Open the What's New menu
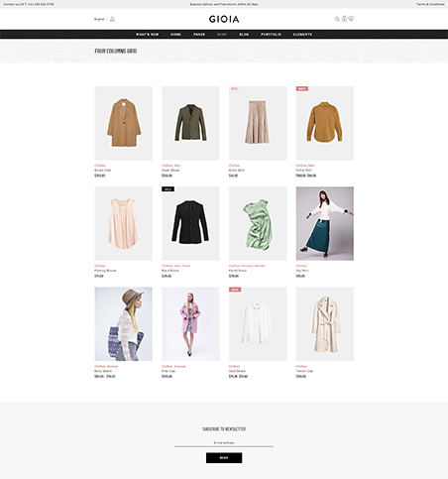Viewport: 448px width, 479px height. (x=147, y=34)
